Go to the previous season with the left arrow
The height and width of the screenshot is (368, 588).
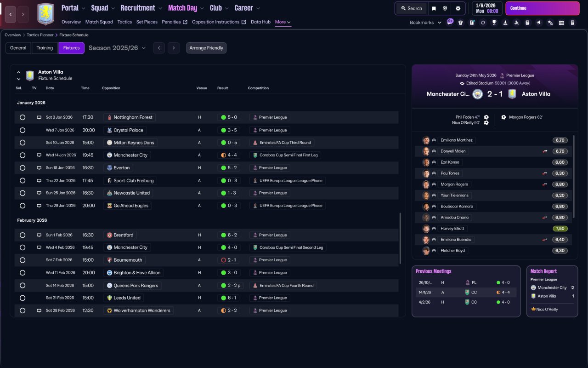point(159,48)
